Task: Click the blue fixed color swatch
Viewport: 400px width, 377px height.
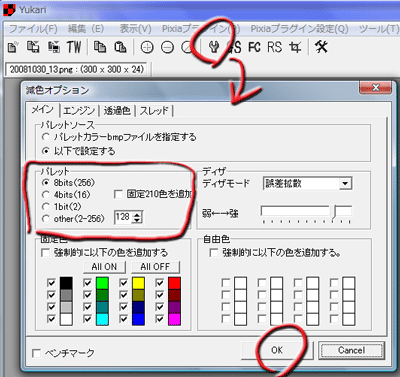Action: [x=138, y=319]
